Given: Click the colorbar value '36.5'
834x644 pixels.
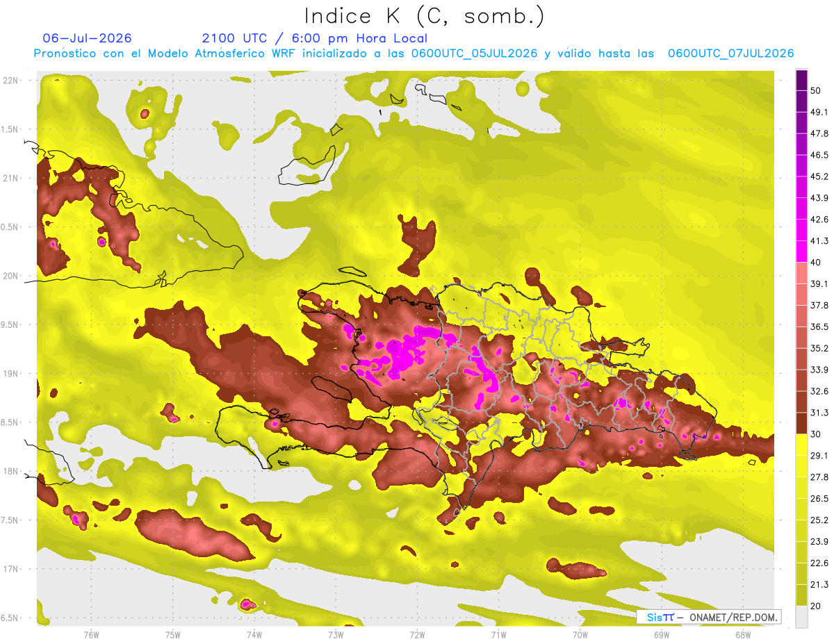Looking at the screenshot, I should 819,327.
